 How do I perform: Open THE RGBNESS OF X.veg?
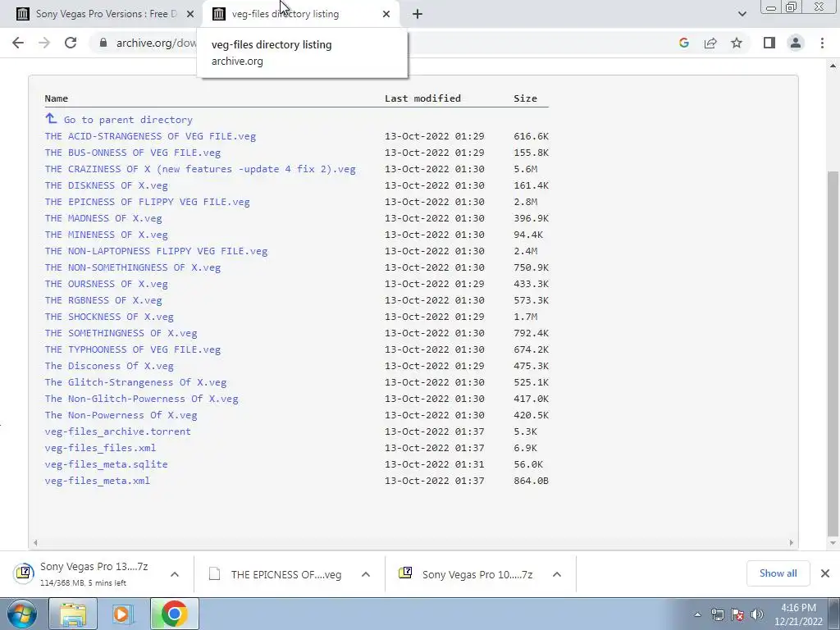pos(103,300)
